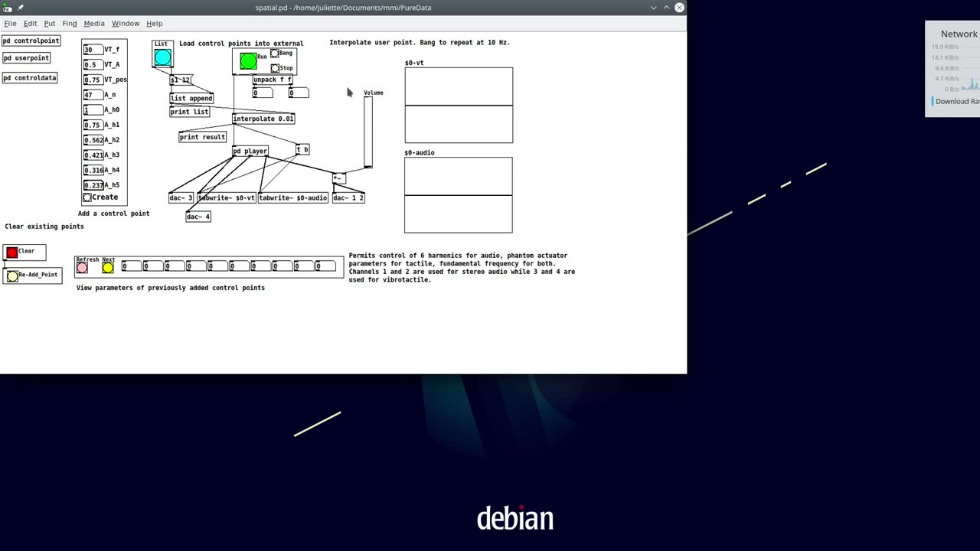Click the pd player subpatch object

pyautogui.click(x=250, y=151)
